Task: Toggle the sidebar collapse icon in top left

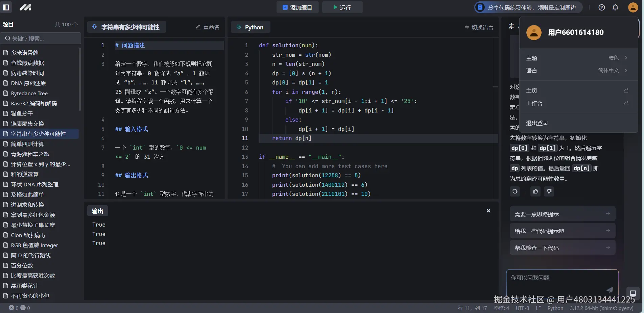Action: click(6, 7)
